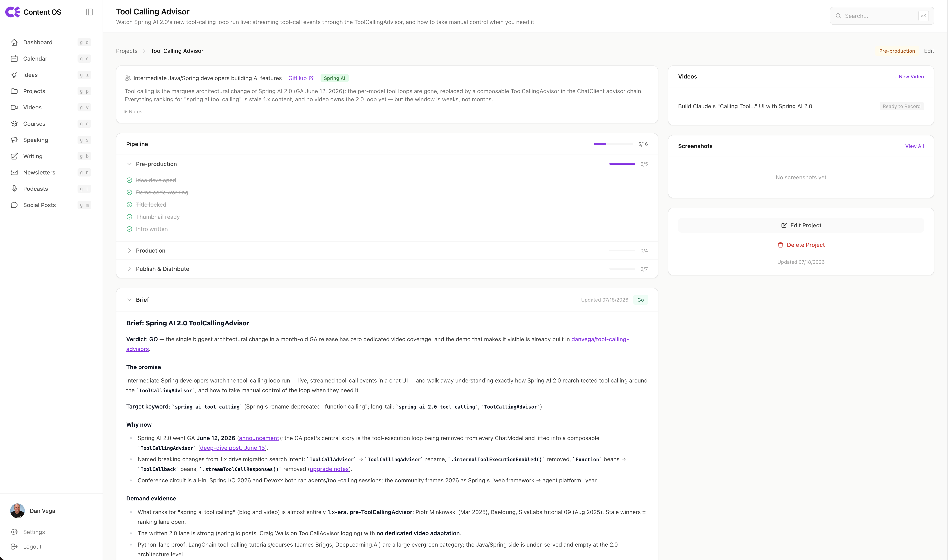The height and width of the screenshot is (560, 948).
Task: Click the Settings gear icon
Action: click(x=14, y=532)
